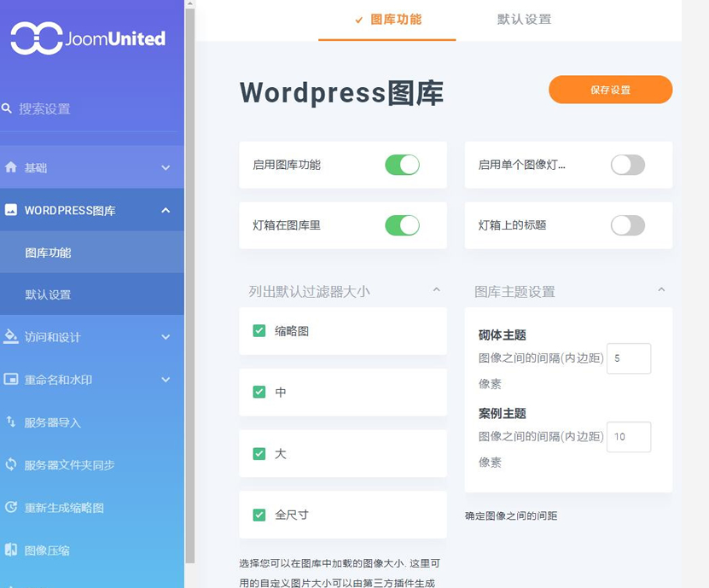Click the image icon beside WORDPRESS图库
The height and width of the screenshot is (588, 709).
[x=11, y=210]
